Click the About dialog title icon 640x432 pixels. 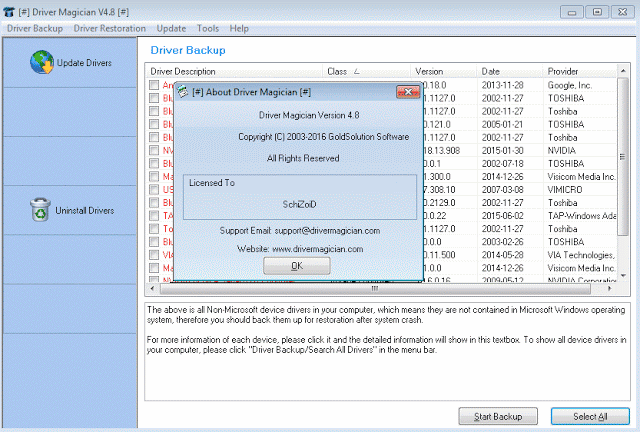(x=182, y=92)
